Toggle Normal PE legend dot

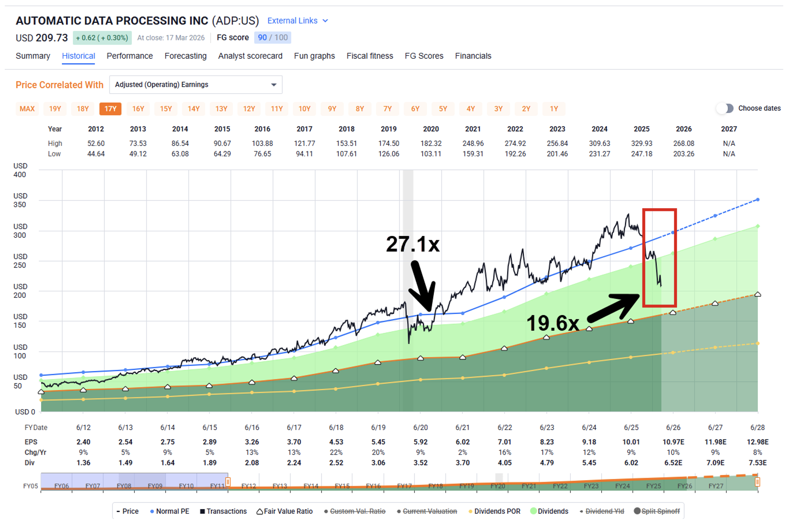pos(152,511)
